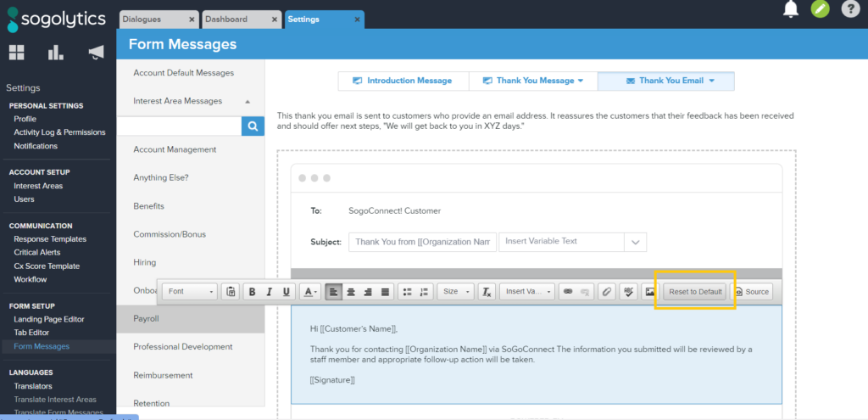Screen dimensions: 868x420
Task: Expand the Insert Variable Text subject dropdown
Action: coord(635,242)
